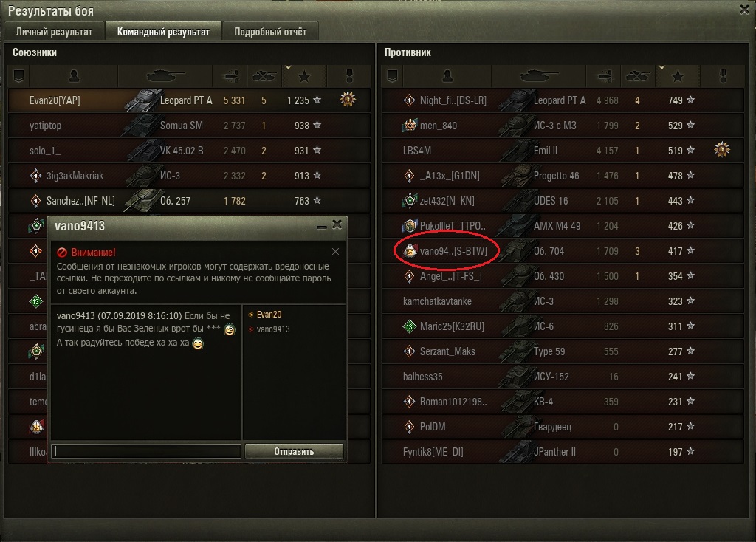Viewport: 756px width, 542px height.
Task: Sort enemy team by platoon shield icon
Action: click(393, 76)
